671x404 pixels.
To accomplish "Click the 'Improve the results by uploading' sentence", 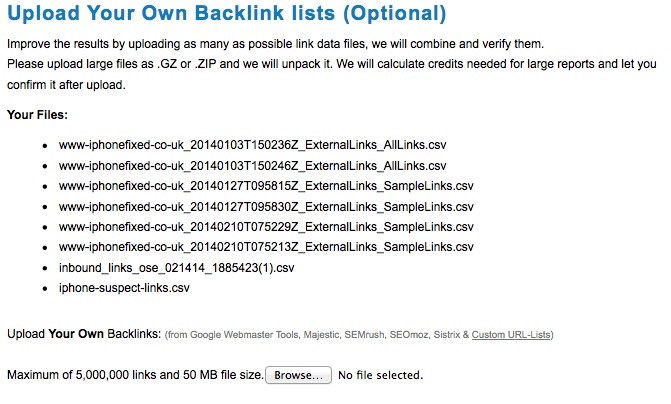I will point(276,44).
